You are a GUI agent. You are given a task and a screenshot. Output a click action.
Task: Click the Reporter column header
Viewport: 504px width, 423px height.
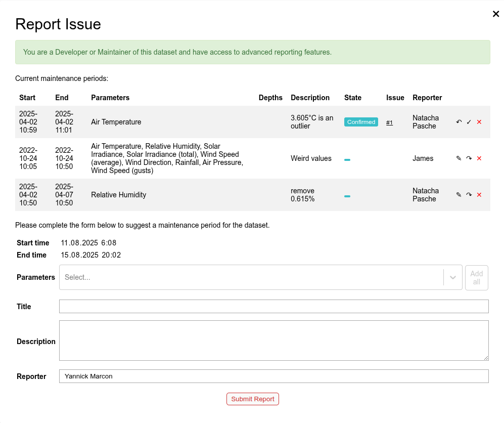point(427,98)
